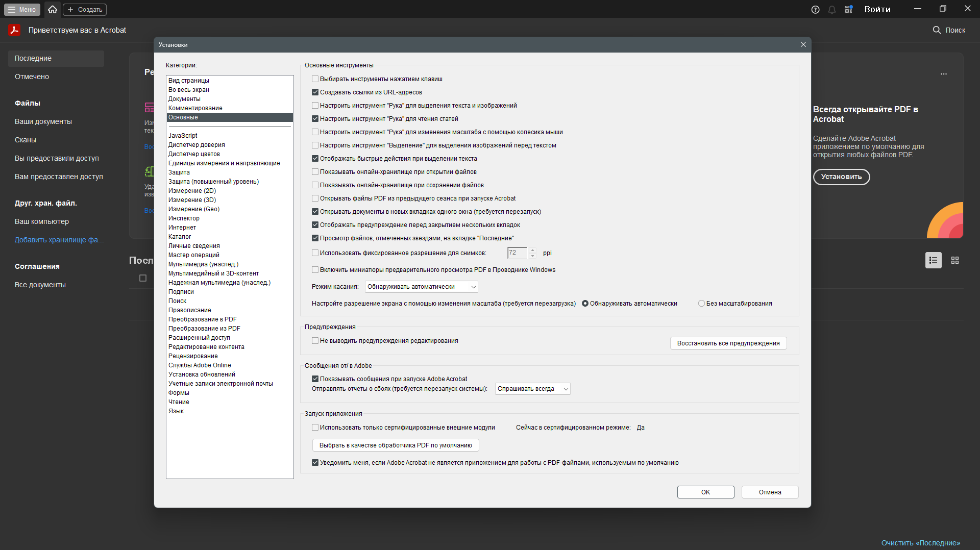Uncheck 'Создавать ссылки из URL-адресов'
This screenshot has height=551, width=980.
point(315,92)
